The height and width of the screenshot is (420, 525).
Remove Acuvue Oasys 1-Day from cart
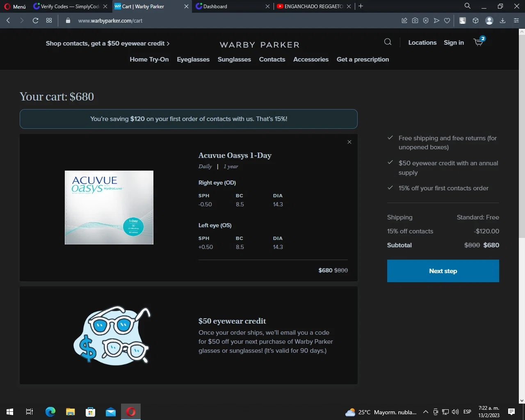click(349, 142)
